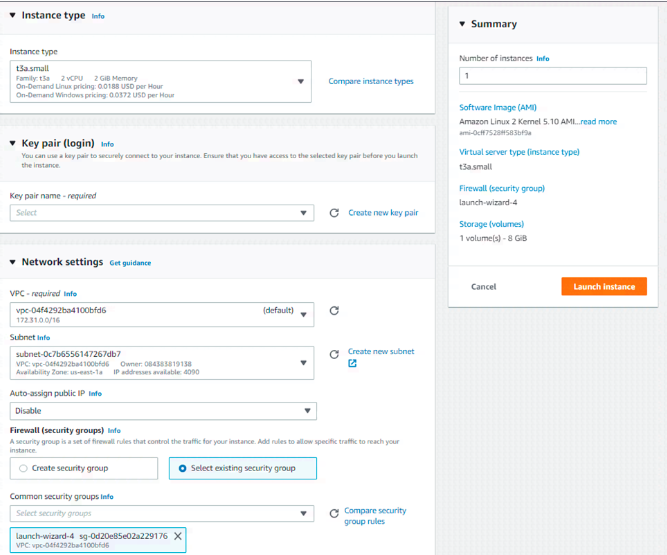Click Firewall (security group) summary link

[x=502, y=188]
